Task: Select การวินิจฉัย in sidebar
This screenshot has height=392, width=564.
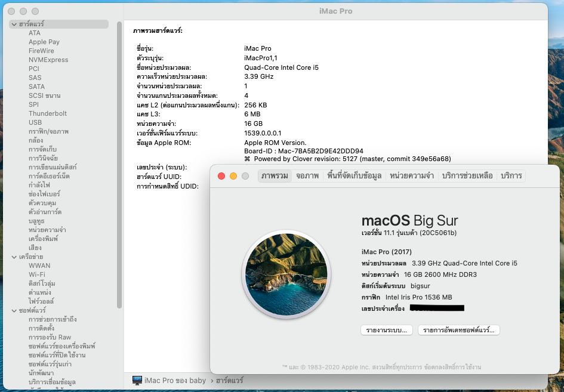Action: pos(43,158)
